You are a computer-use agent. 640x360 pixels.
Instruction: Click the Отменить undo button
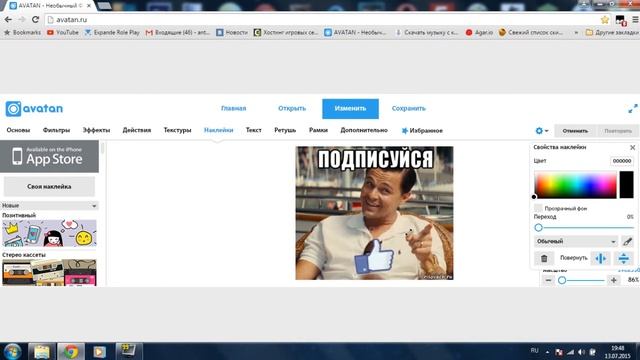[x=575, y=131]
